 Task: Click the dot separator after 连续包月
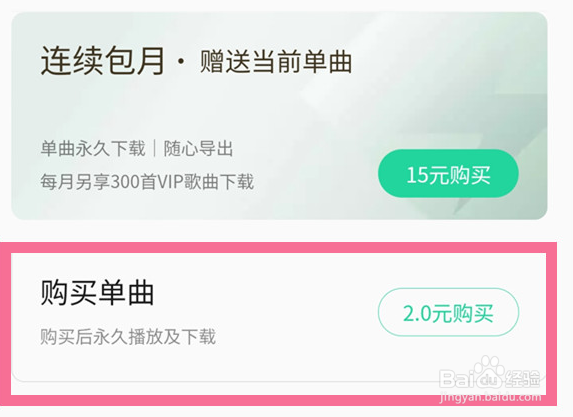tap(181, 62)
